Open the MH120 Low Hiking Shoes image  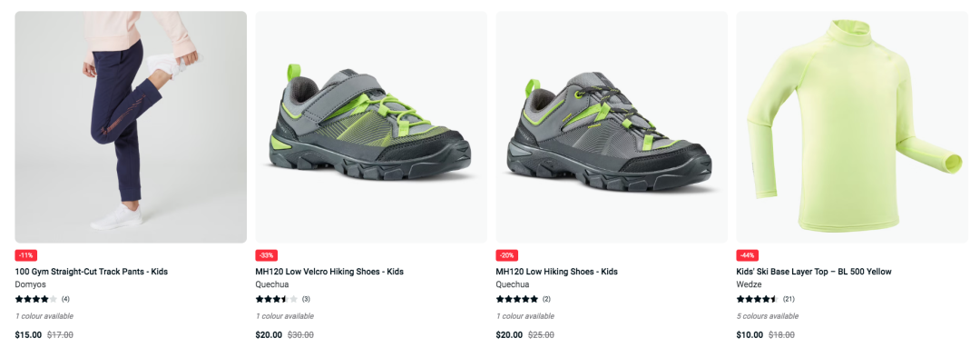[612, 127]
